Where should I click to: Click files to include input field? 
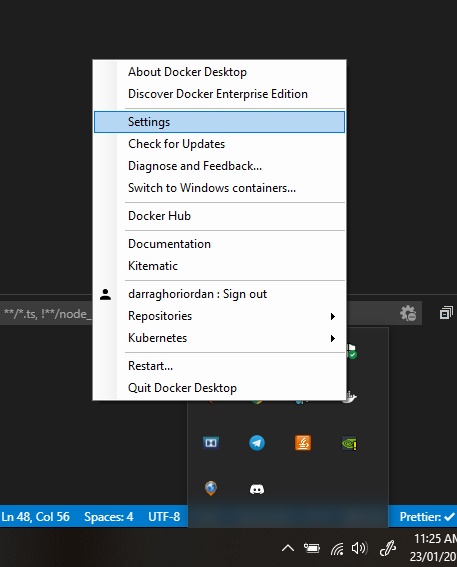click(46, 314)
